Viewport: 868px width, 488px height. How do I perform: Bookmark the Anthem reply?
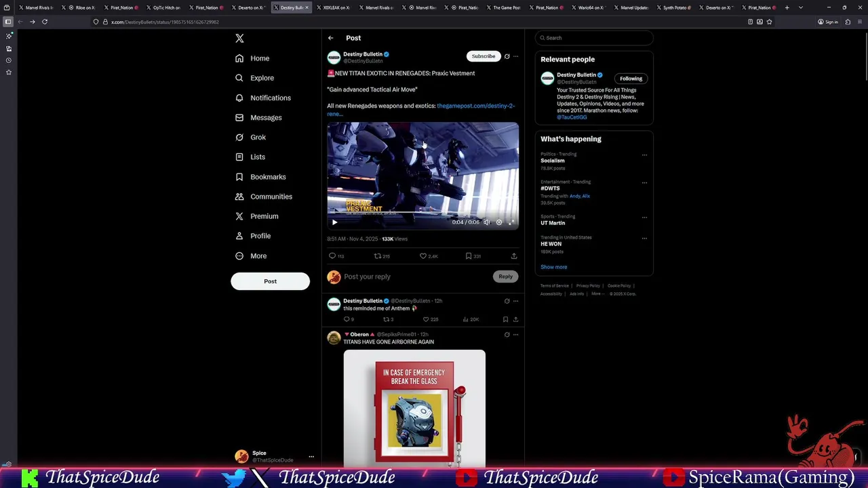pos(505,319)
